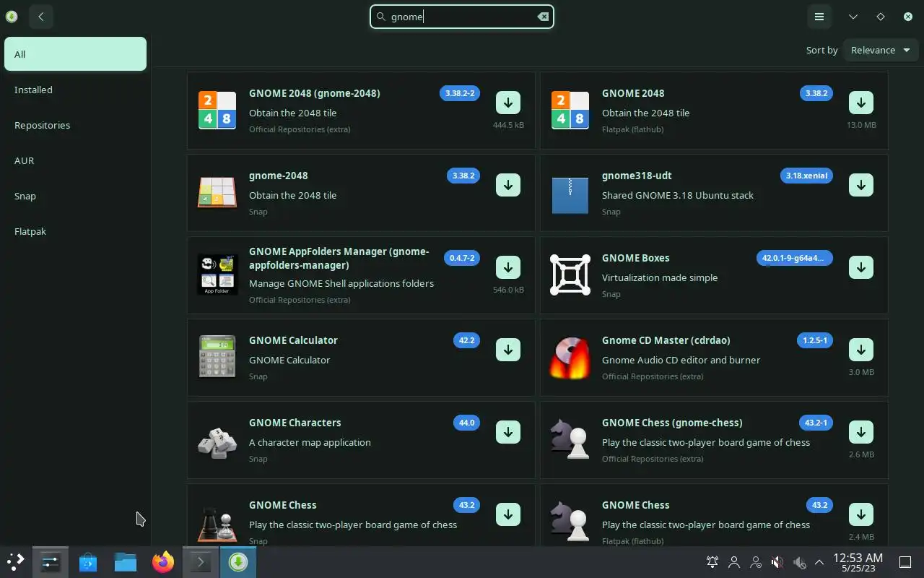
Task: Select the AUR category
Action: pos(75,160)
